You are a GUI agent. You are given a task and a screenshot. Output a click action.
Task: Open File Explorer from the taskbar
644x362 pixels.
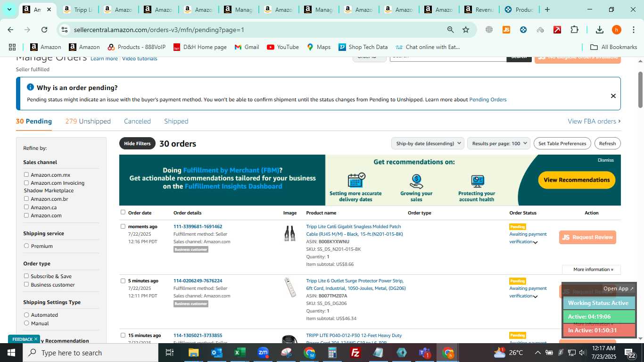[193, 353]
